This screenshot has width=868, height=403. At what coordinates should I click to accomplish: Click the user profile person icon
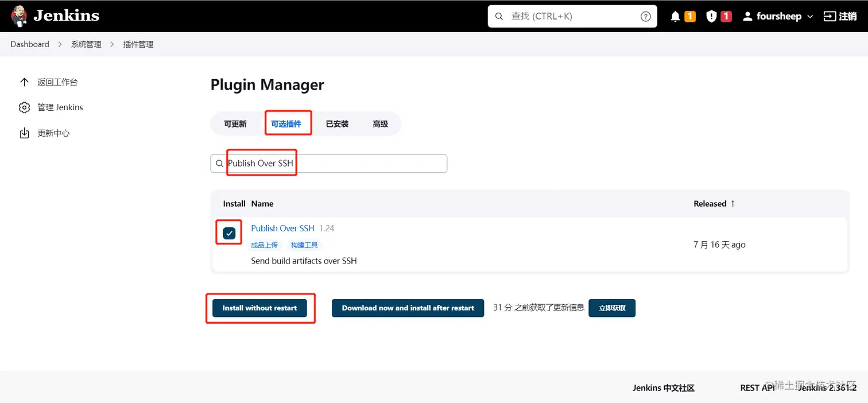pyautogui.click(x=747, y=17)
